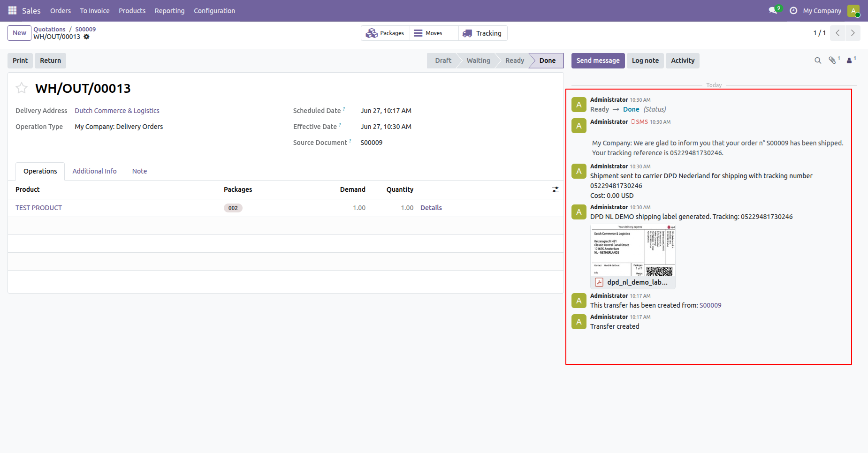
Task: Open the gear actions menu beside WH/OUT/00013
Action: click(86, 37)
